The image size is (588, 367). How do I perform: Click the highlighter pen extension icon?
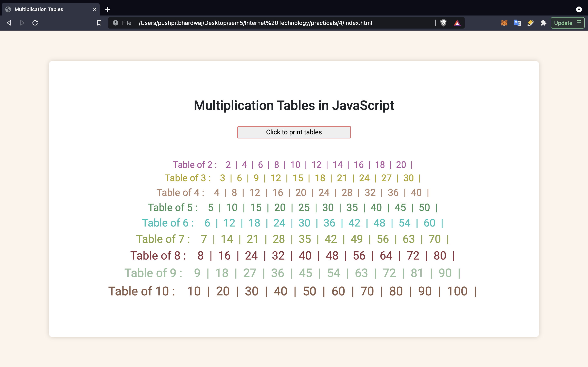530,23
